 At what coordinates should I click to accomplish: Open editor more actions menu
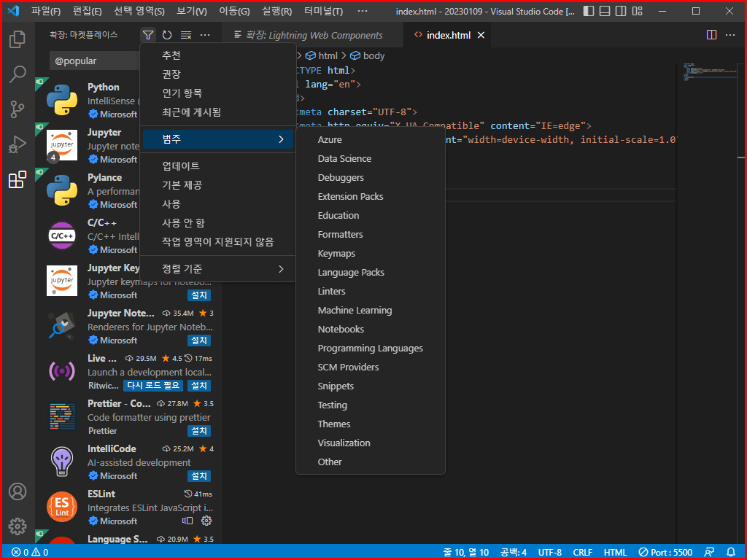pyautogui.click(x=729, y=35)
